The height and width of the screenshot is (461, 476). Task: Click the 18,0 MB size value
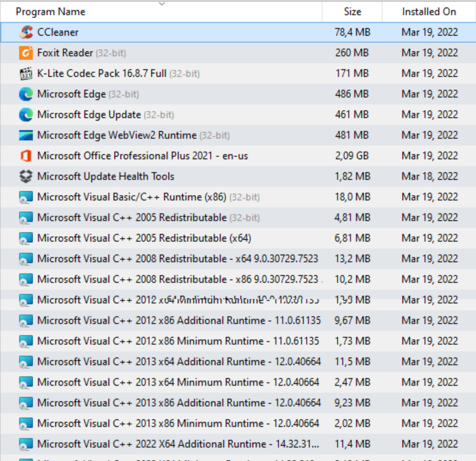(353, 197)
